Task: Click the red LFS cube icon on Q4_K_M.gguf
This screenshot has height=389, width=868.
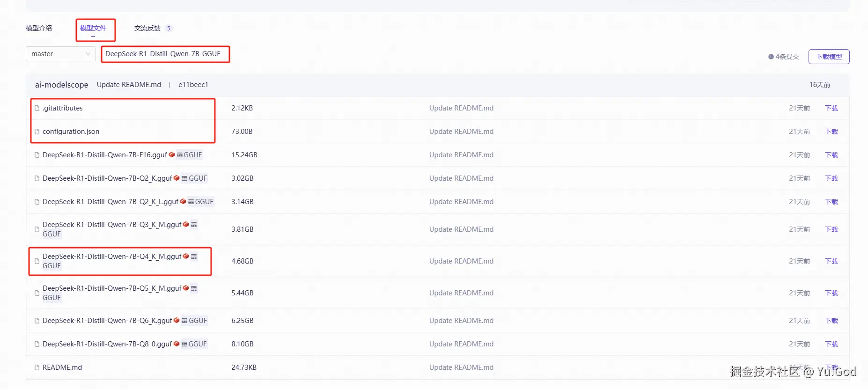Action: point(186,256)
